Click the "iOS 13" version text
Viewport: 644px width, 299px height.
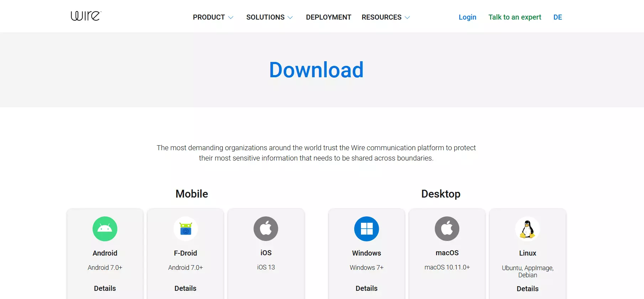266,267
